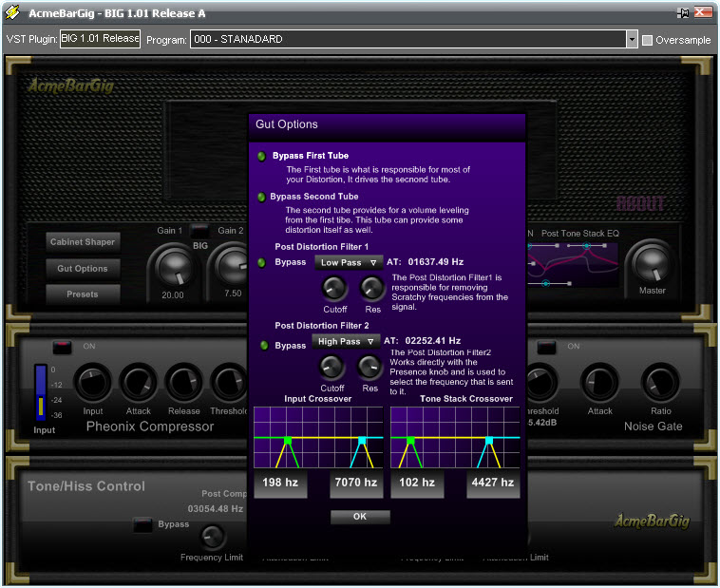The image size is (720, 588).
Task: Toggle the Noise Gate ON switch
Action: [546, 347]
